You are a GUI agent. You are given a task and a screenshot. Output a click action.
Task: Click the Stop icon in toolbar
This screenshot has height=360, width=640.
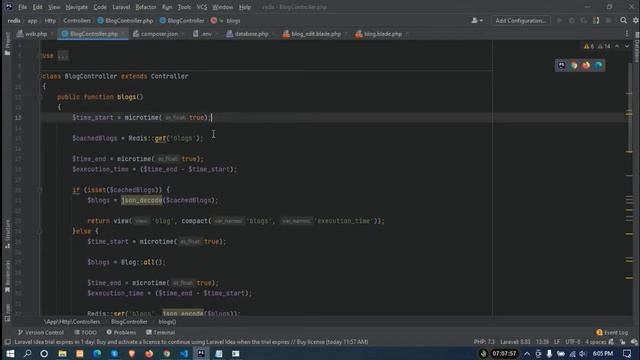point(608,20)
